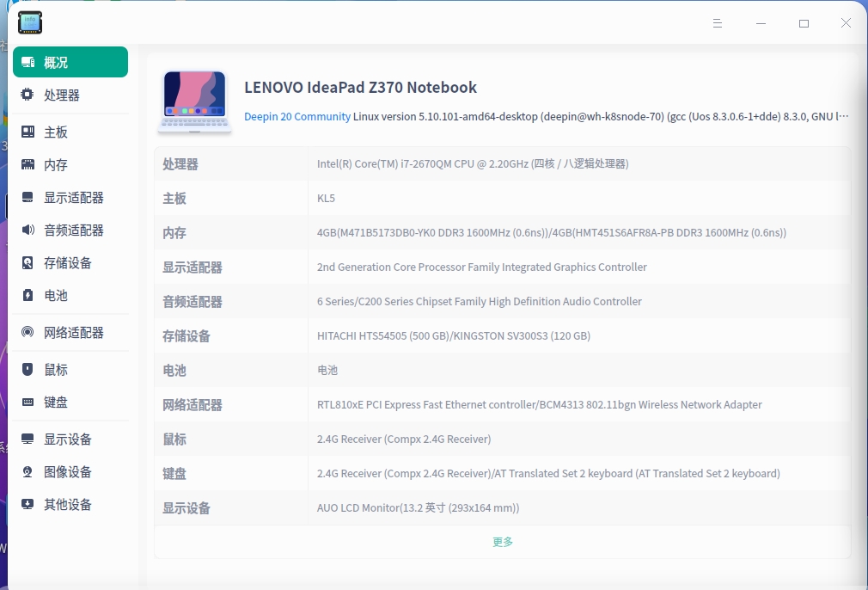Click the Deepin 20 Community link
This screenshot has width=868, height=590.
(297, 116)
